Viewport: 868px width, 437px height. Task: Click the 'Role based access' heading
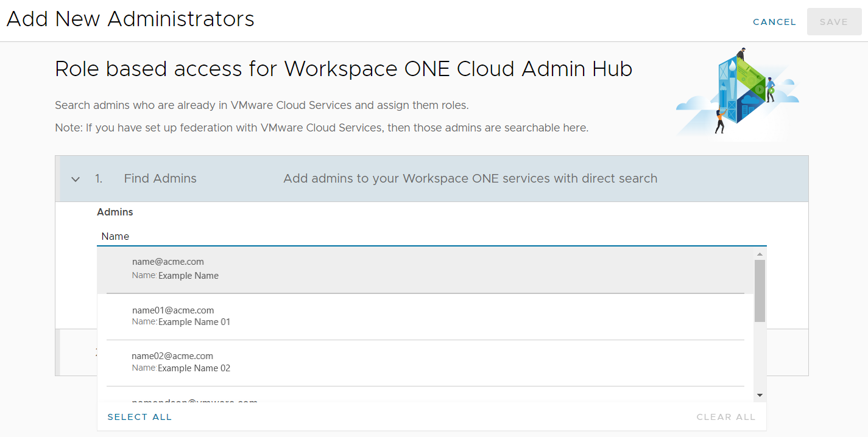[x=344, y=69]
